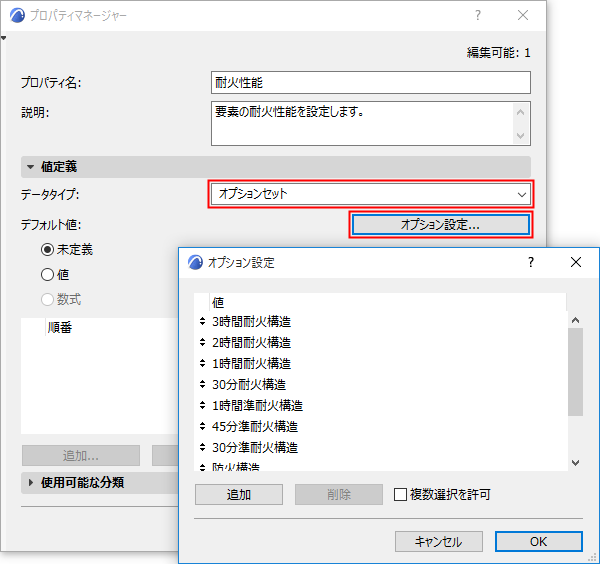Viewport: 600px width, 564px height.
Task: Click the 追加 button in オプション設定
Action: click(x=239, y=494)
